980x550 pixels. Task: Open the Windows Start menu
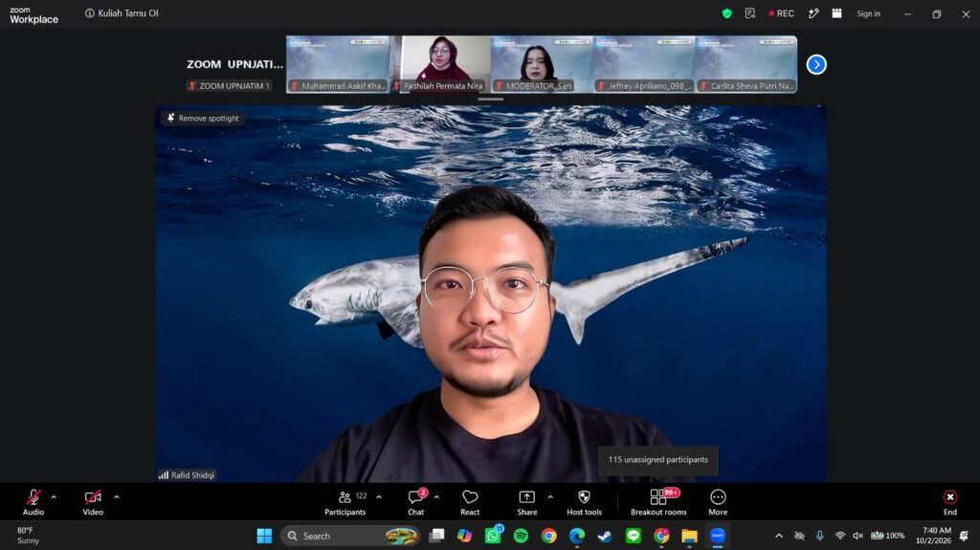(264, 536)
